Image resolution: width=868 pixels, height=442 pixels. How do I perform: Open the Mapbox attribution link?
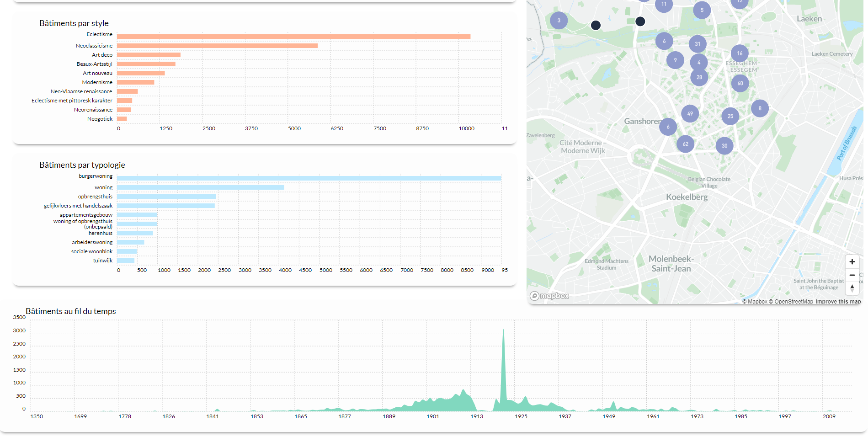[755, 302]
